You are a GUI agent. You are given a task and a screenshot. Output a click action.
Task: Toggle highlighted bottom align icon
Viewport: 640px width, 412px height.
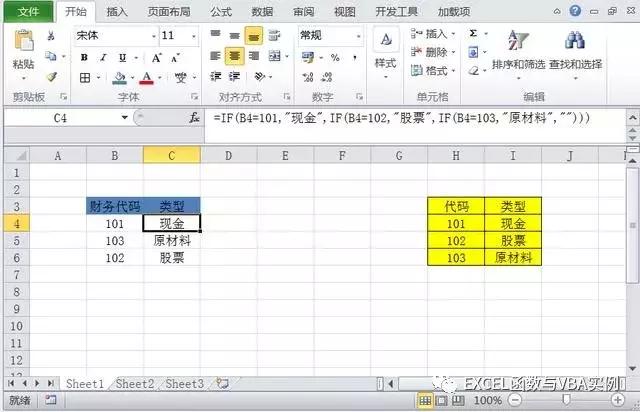(x=254, y=36)
